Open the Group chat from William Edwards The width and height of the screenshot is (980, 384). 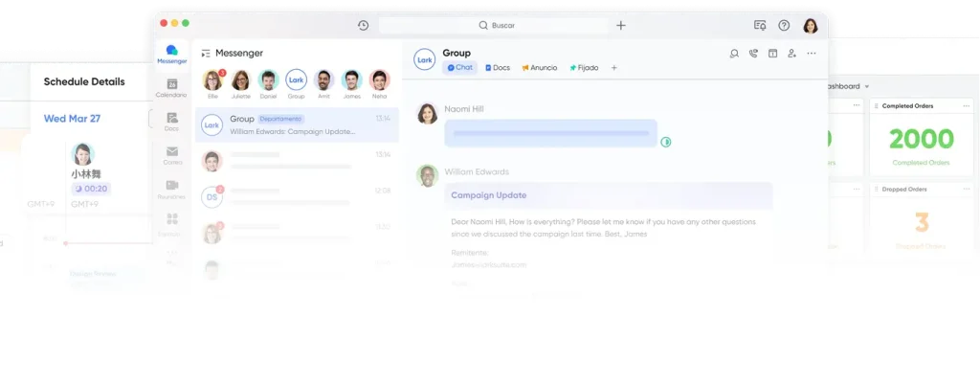tap(297, 124)
